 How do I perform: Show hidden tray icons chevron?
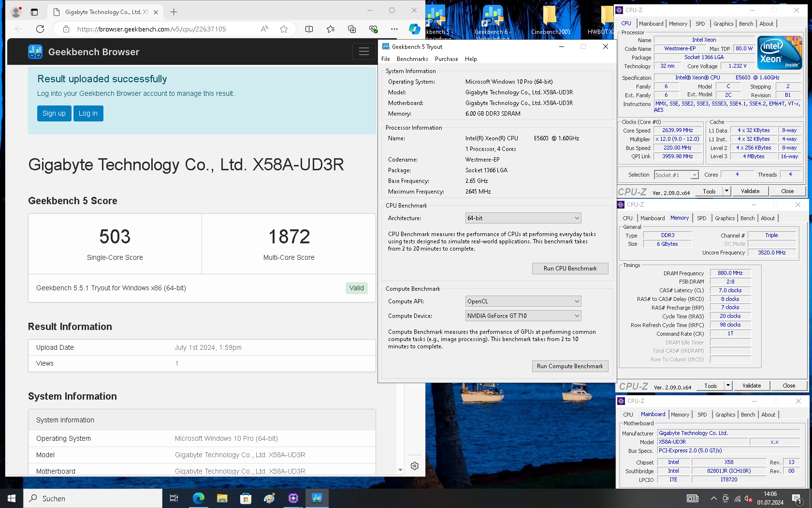coord(713,498)
